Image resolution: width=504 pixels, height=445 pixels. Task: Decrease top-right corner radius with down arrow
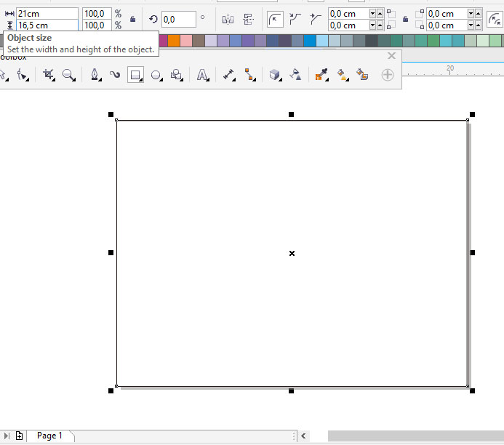click(471, 14)
